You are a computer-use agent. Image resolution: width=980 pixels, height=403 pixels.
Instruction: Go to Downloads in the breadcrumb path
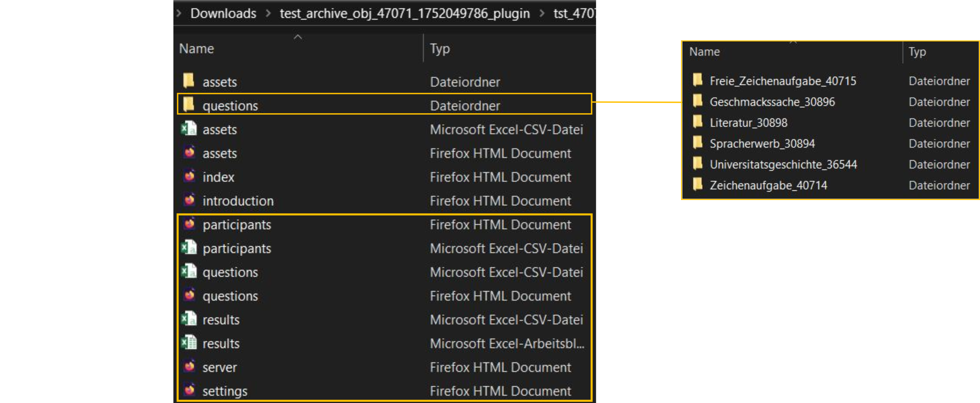point(223,13)
